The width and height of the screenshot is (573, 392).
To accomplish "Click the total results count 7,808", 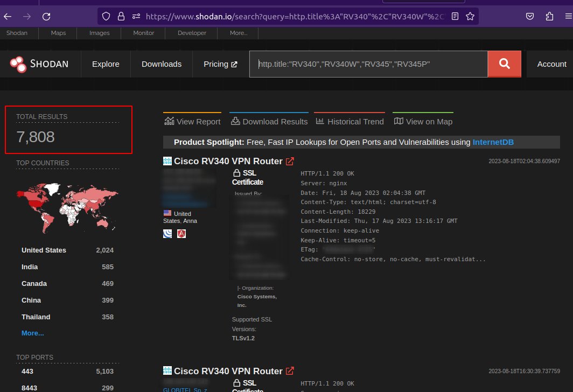I will (36, 137).
